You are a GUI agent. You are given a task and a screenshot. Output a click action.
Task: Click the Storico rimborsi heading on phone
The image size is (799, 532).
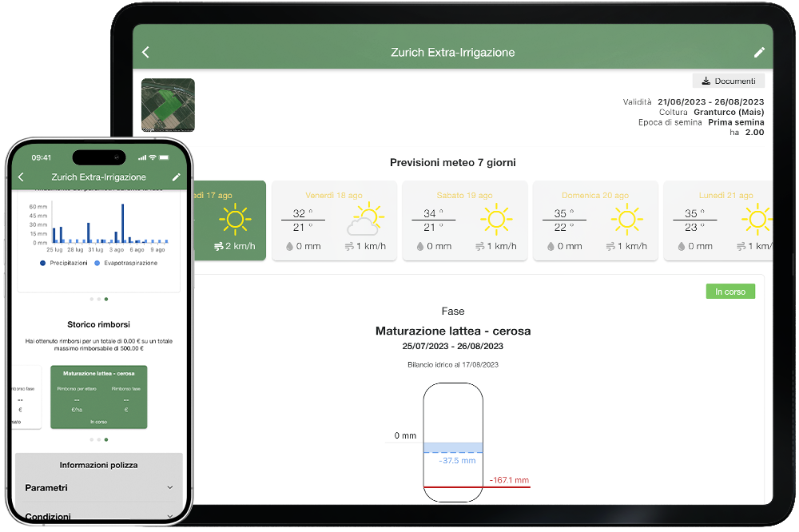[99, 324]
